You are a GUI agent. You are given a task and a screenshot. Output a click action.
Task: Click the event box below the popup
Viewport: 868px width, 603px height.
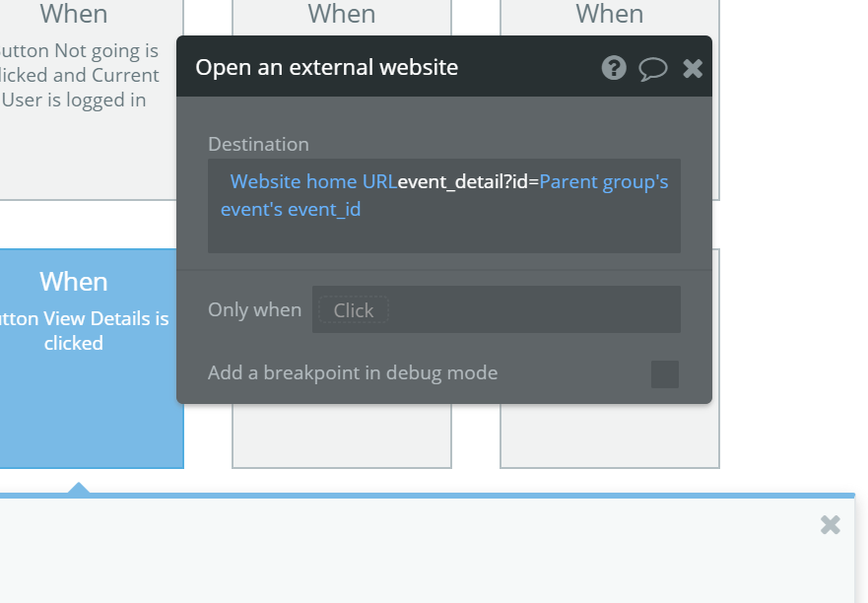click(342, 435)
